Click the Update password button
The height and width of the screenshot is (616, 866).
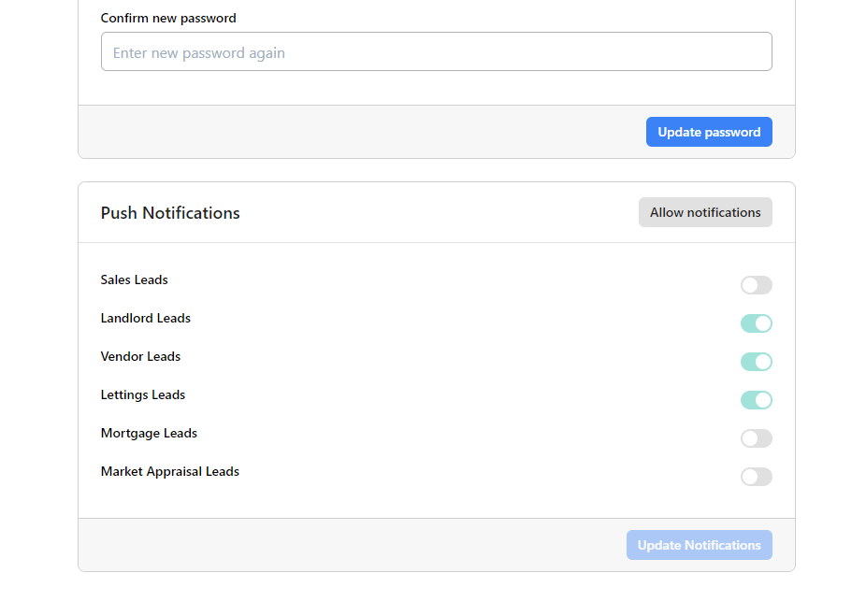tap(708, 131)
